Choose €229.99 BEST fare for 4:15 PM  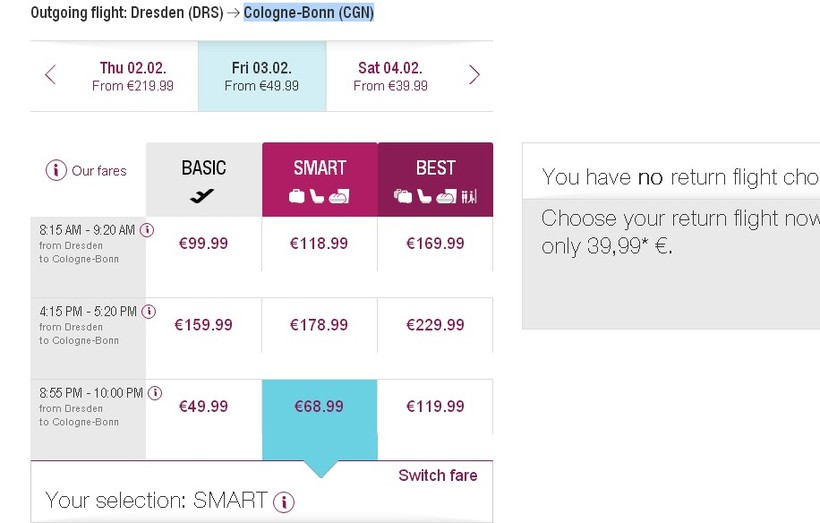[435, 325]
